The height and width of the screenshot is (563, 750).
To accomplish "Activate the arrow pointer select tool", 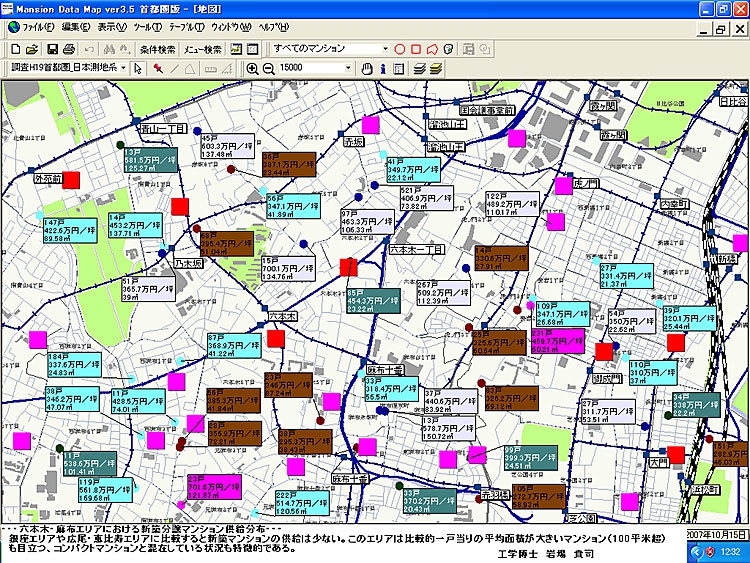I will [138, 68].
